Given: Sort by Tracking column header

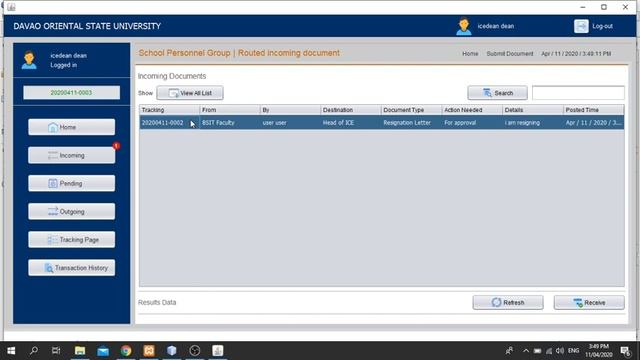Looking at the screenshot, I should click(x=169, y=110).
